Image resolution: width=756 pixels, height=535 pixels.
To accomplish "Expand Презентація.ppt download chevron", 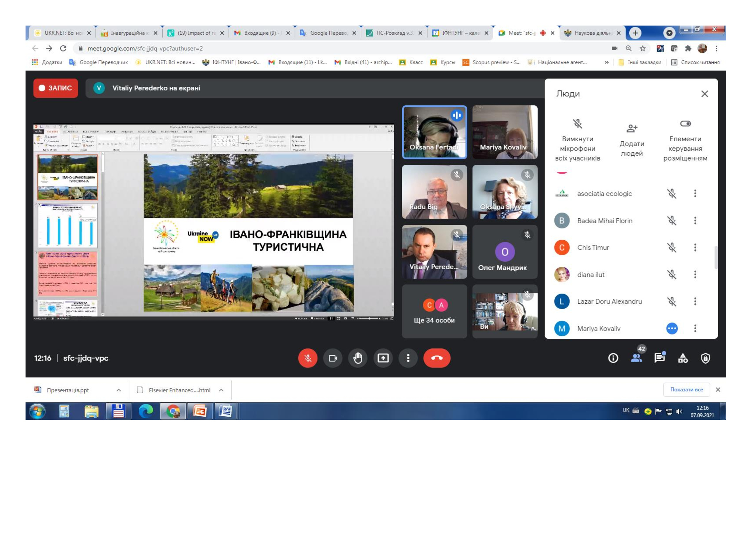I will point(119,390).
